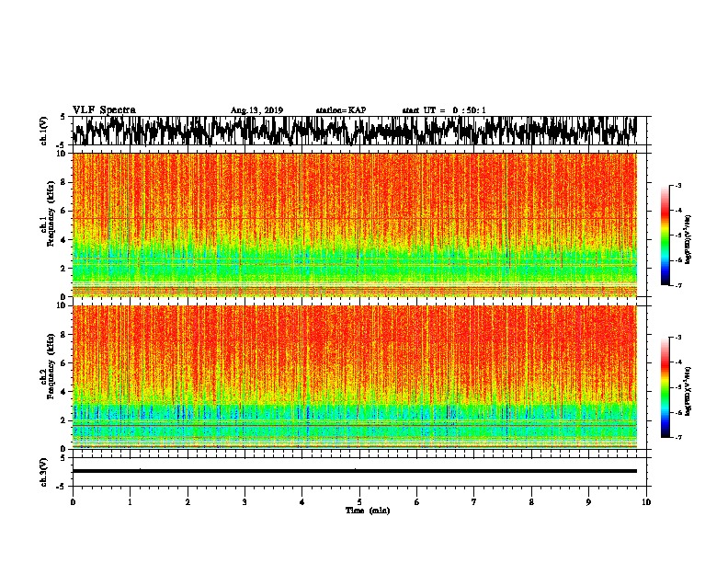Click the "-3" label on ch.1 colorbar
Viewport: 728px width, 563px height.
coord(677,186)
